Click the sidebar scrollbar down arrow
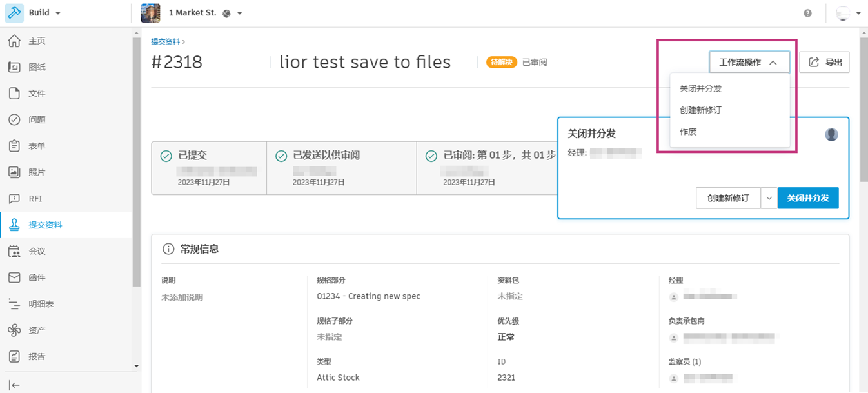 136,366
